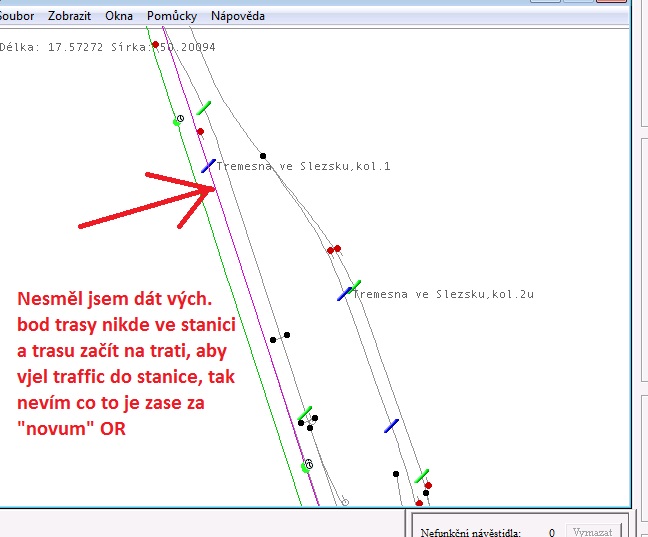Click the purple route point at the red arrow tip
Image resolution: width=648 pixels, height=537 pixels.
[213, 188]
